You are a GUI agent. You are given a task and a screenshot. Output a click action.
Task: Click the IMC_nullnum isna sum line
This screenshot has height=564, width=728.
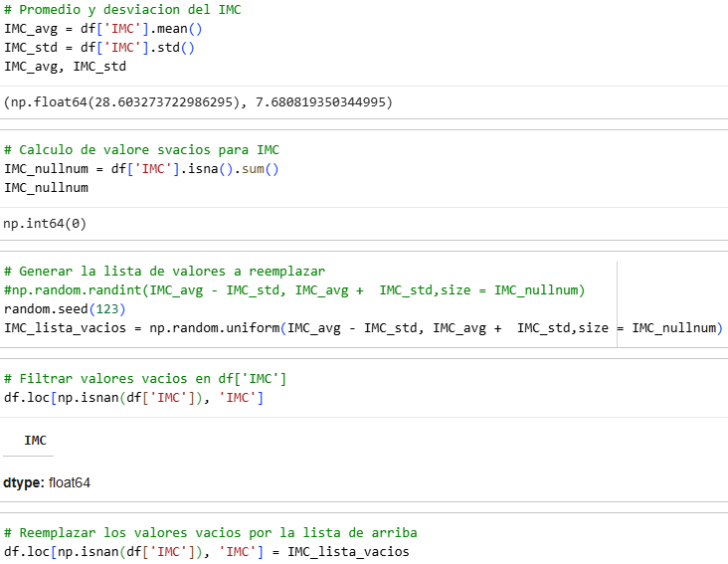pyautogui.click(x=141, y=169)
